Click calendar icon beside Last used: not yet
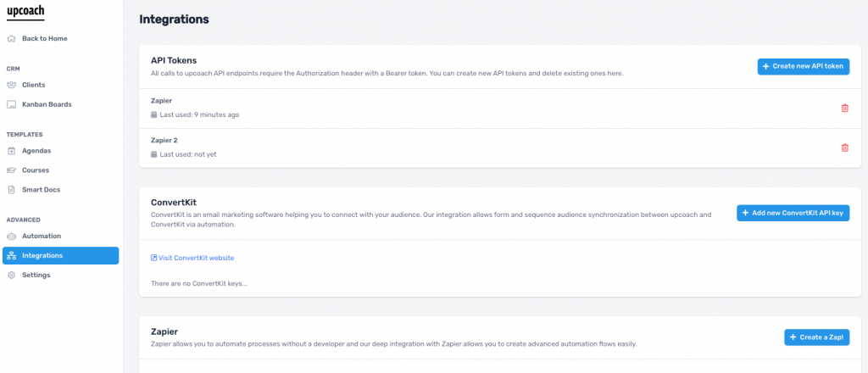This screenshot has width=868, height=373. [x=154, y=154]
